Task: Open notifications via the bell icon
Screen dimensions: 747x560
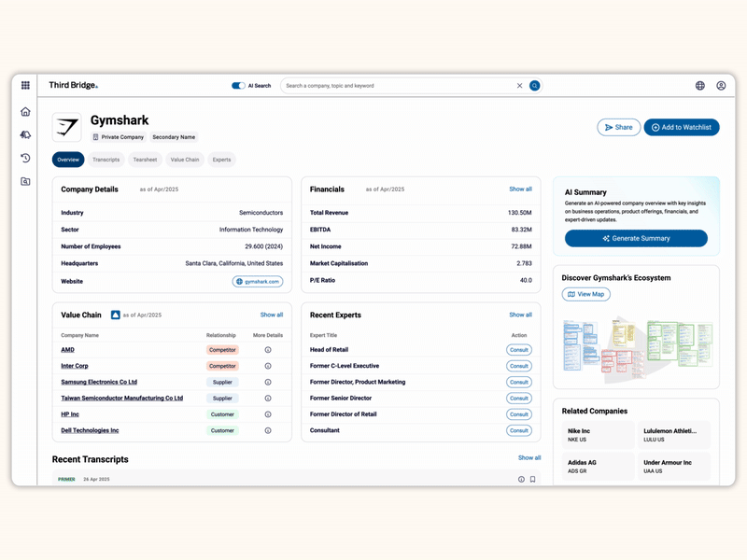Action: tap(25, 134)
